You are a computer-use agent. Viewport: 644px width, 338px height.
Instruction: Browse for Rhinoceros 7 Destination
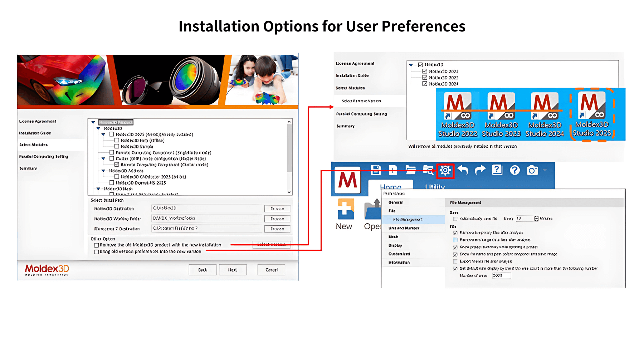point(277,229)
